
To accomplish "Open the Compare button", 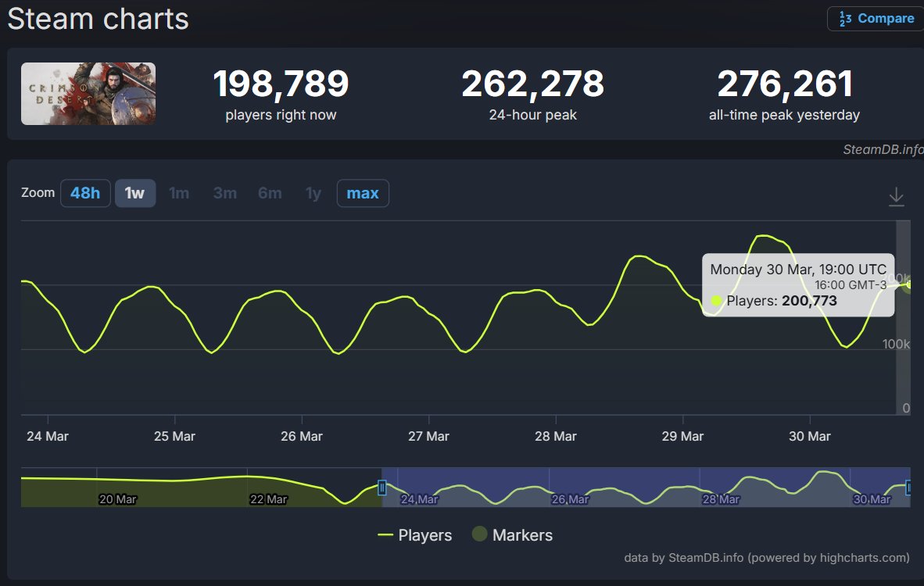I will 876,18.
